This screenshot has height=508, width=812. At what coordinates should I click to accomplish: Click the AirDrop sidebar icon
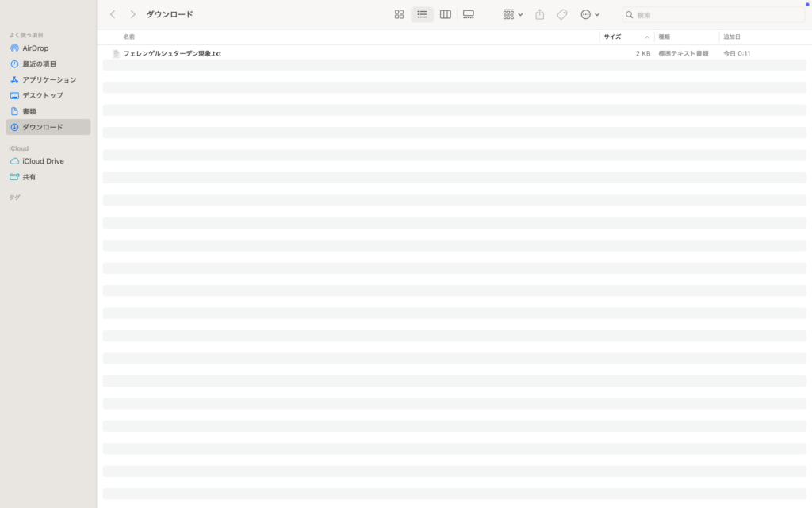coord(14,48)
